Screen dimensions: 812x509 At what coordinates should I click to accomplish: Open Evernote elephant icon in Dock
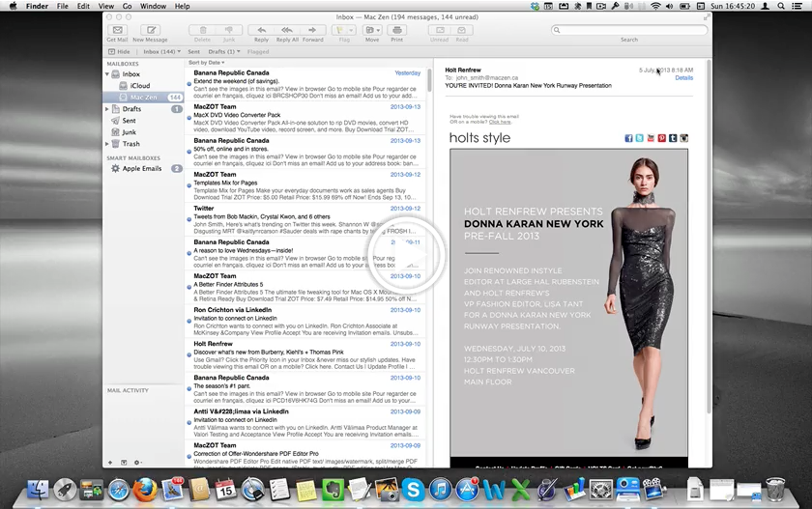(333, 490)
